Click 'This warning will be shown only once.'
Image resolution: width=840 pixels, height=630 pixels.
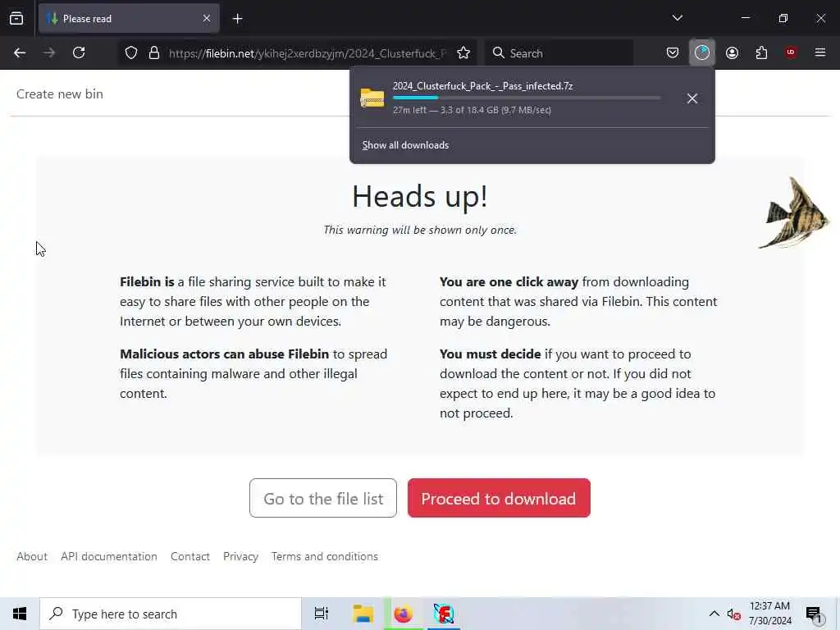[x=420, y=230]
